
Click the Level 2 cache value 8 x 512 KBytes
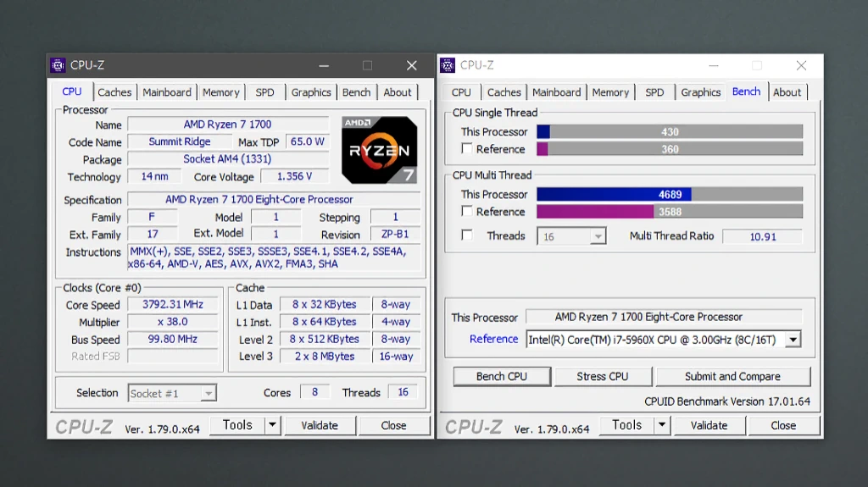(x=325, y=339)
